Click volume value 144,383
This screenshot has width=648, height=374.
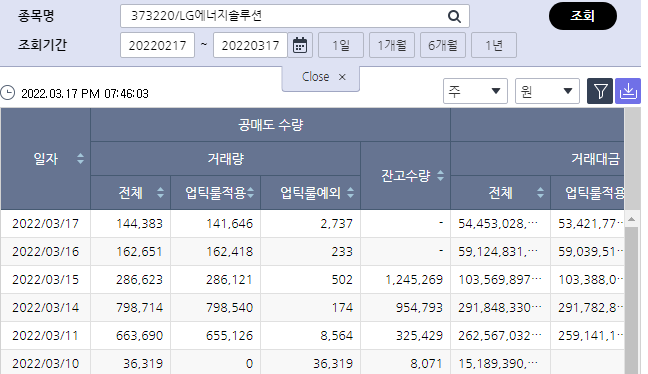tap(139, 224)
